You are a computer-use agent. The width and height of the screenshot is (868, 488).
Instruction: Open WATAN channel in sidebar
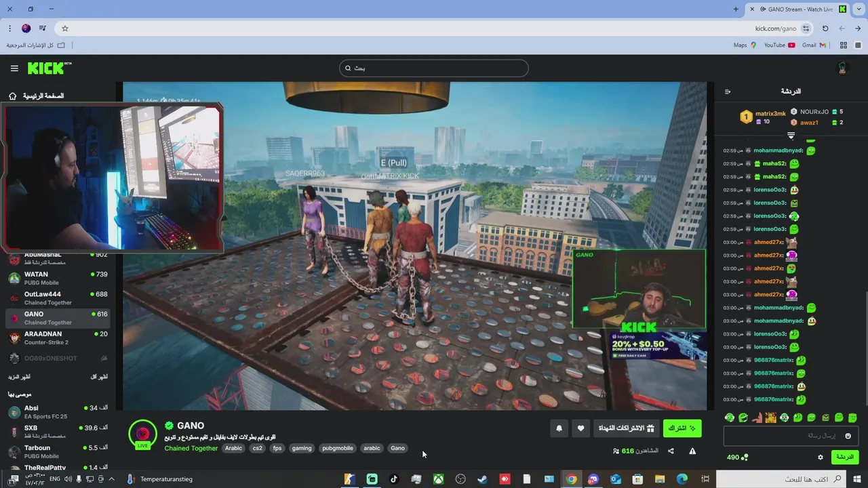58,278
